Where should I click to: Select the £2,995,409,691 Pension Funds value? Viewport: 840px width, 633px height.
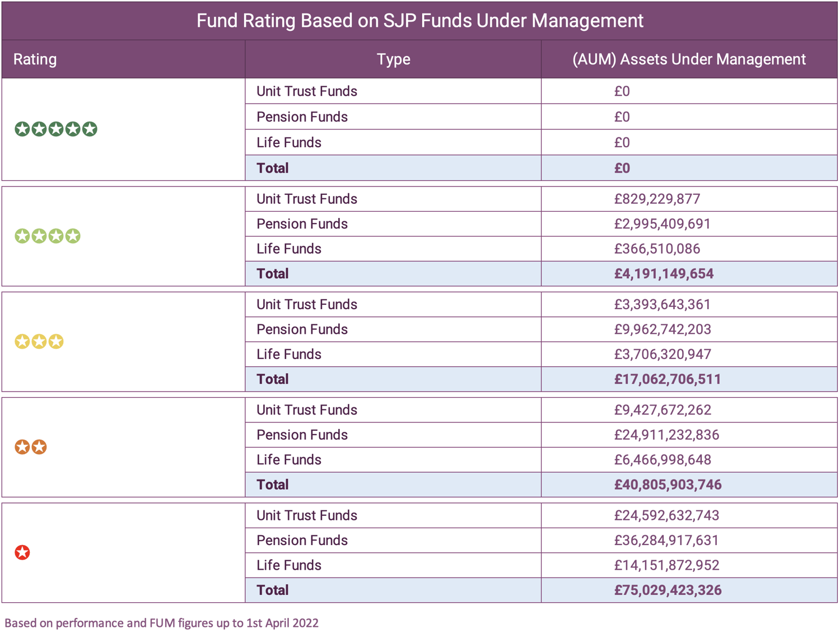(x=662, y=224)
